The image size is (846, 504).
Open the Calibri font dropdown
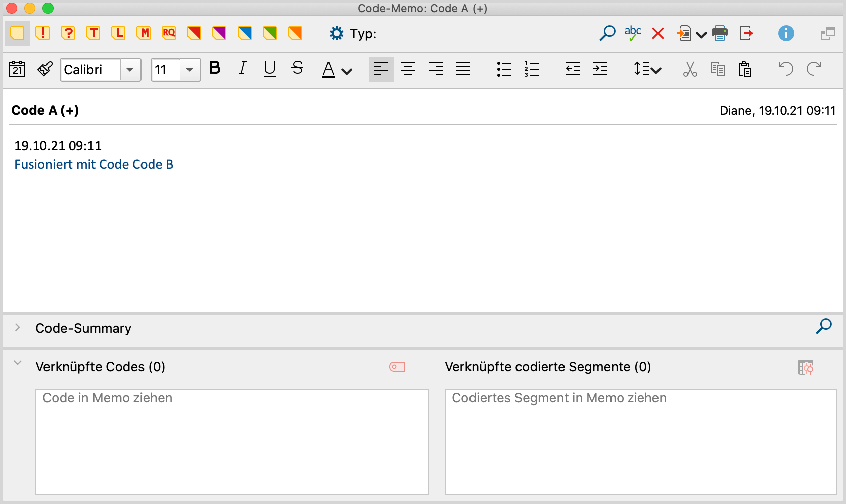pyautogui.click(x=130, y=70)
